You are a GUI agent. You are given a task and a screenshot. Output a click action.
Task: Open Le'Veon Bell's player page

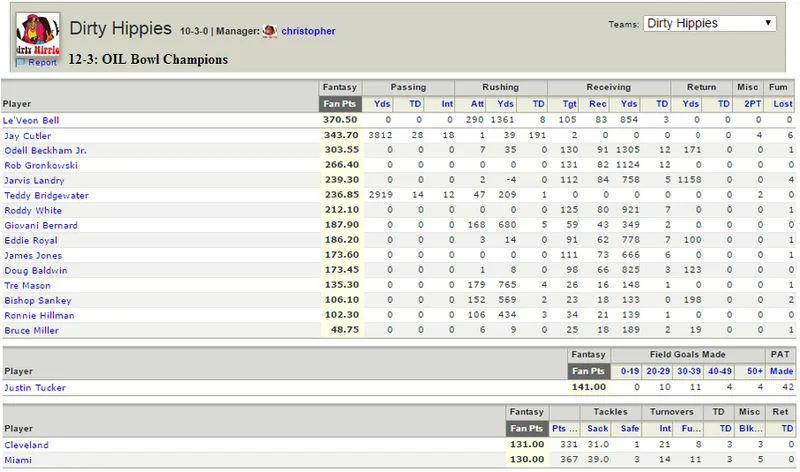31,120
